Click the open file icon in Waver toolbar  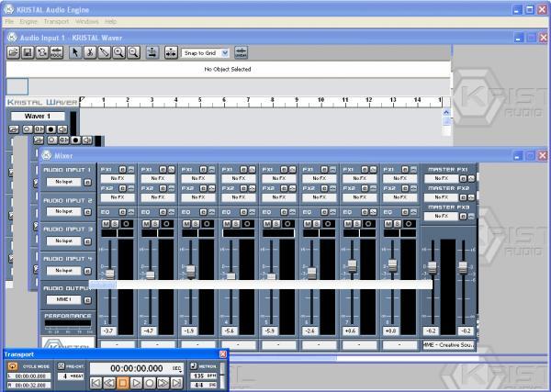click(14, 53)
